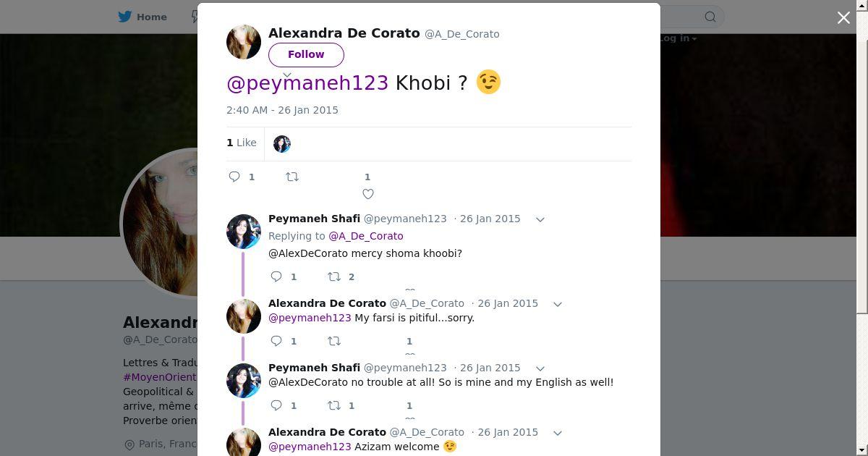868x456 pixels.
Task: Open the @peymaneh123 mention in the main tweet
Action: (307, 83)
